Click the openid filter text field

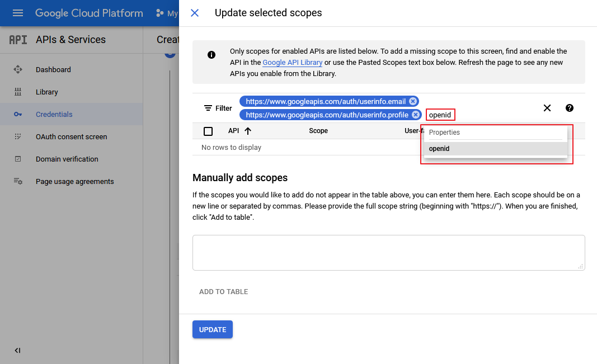pyautogui.click(x=440, y=115)
